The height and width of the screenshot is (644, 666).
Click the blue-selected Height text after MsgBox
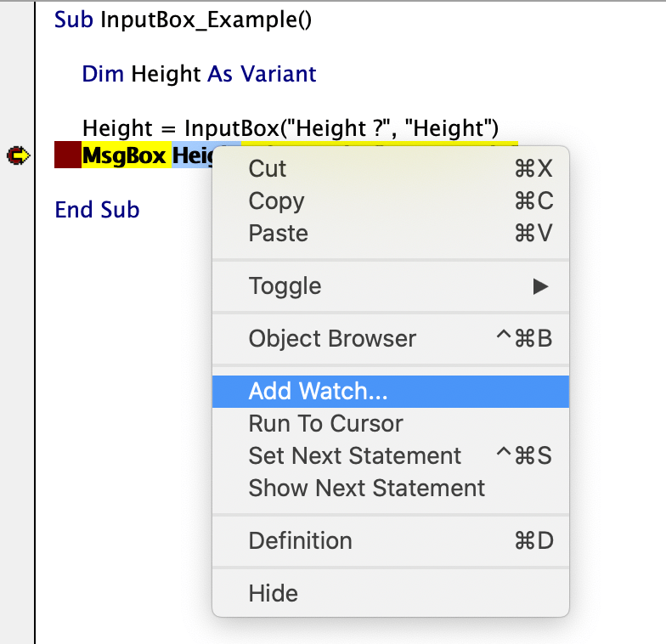192,156
